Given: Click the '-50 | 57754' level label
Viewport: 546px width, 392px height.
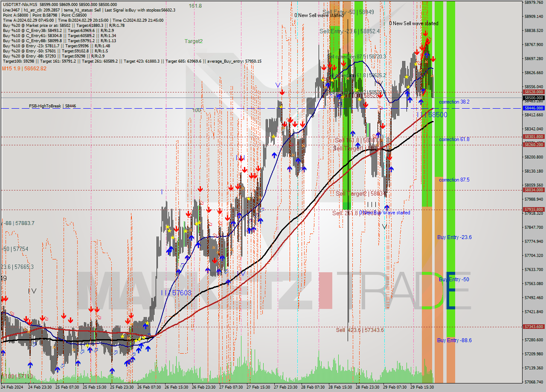Looking at the screenshot, I should pyautogui.click(x=15, y=249).
